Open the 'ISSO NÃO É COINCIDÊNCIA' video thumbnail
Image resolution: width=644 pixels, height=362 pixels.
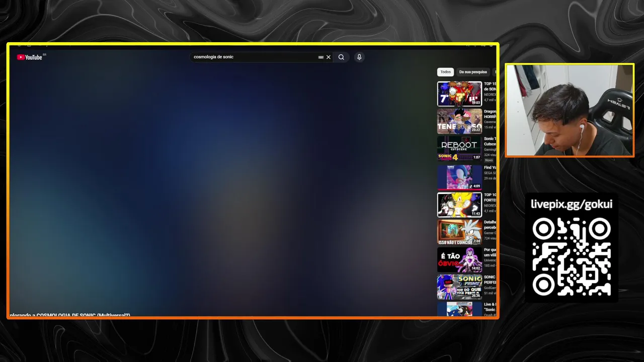pos(459,232)
